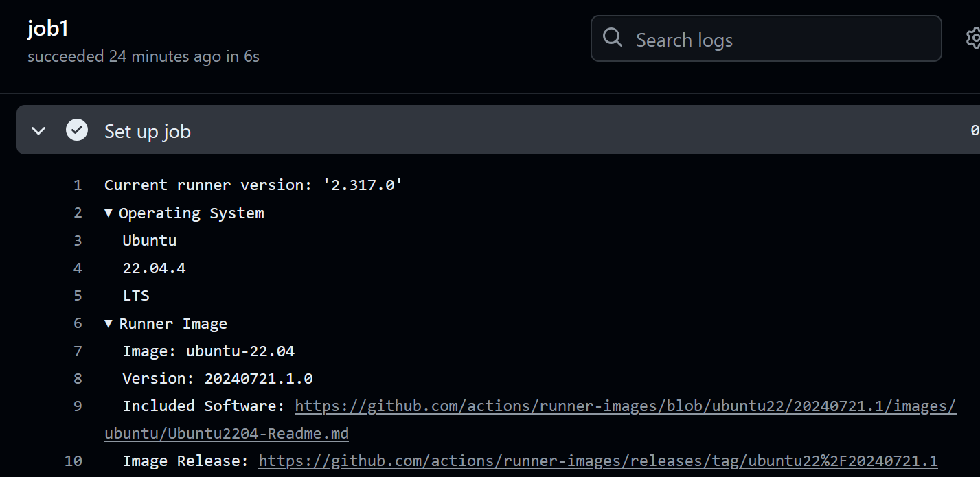Click the magnifying glass search icon

pyautogui.click(x=613, y=38)
